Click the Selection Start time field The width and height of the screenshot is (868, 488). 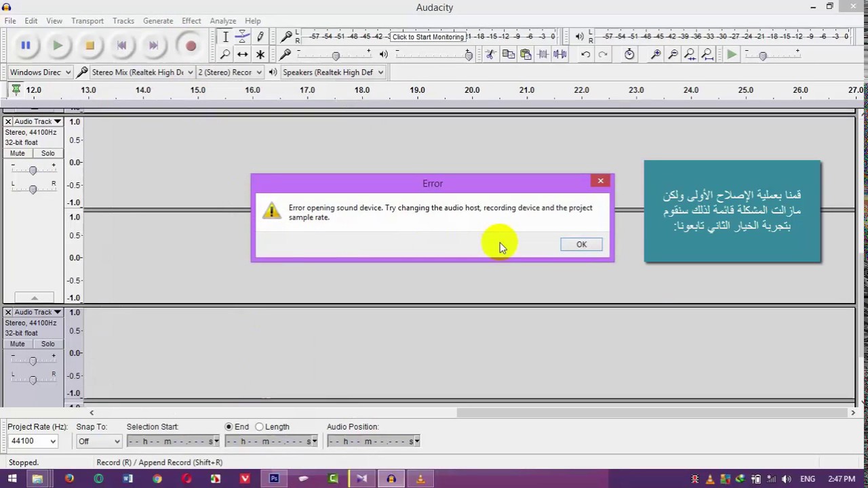173,441
